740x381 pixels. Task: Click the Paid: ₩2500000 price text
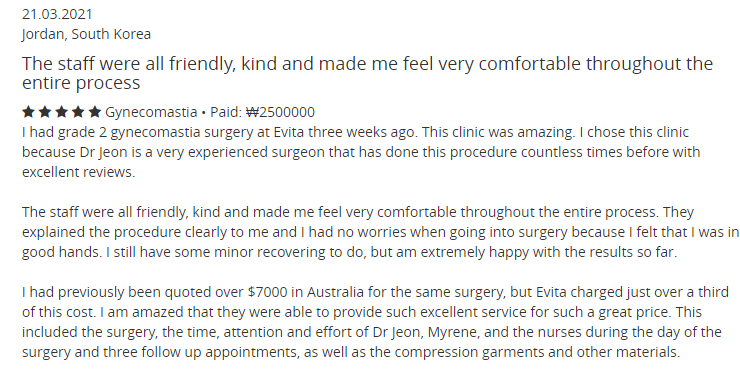point(262,112)
